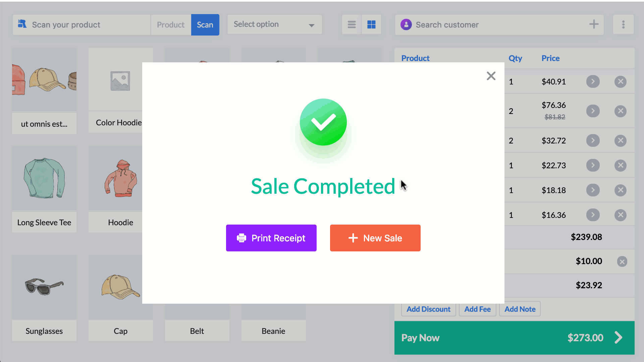
Task: Expand the first product detail chevron
Action: tap(593, 81)
